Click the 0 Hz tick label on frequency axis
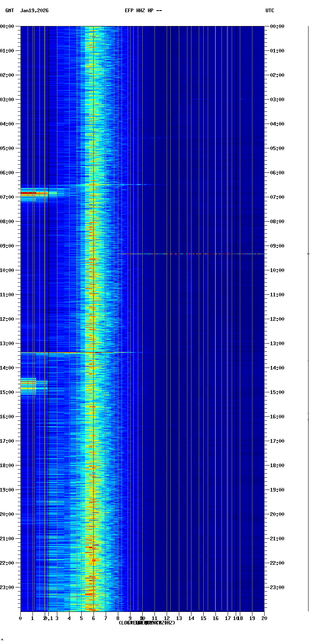The image size is (326, 644). pos(20,618)
